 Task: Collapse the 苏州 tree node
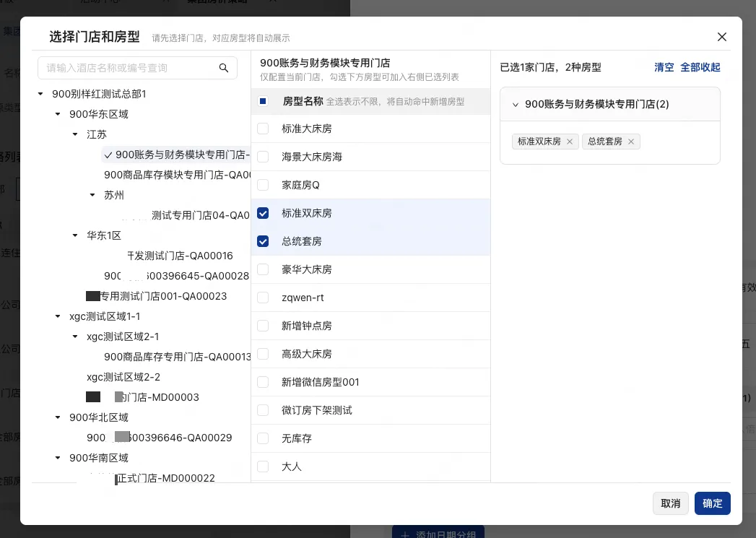[92, 195]
